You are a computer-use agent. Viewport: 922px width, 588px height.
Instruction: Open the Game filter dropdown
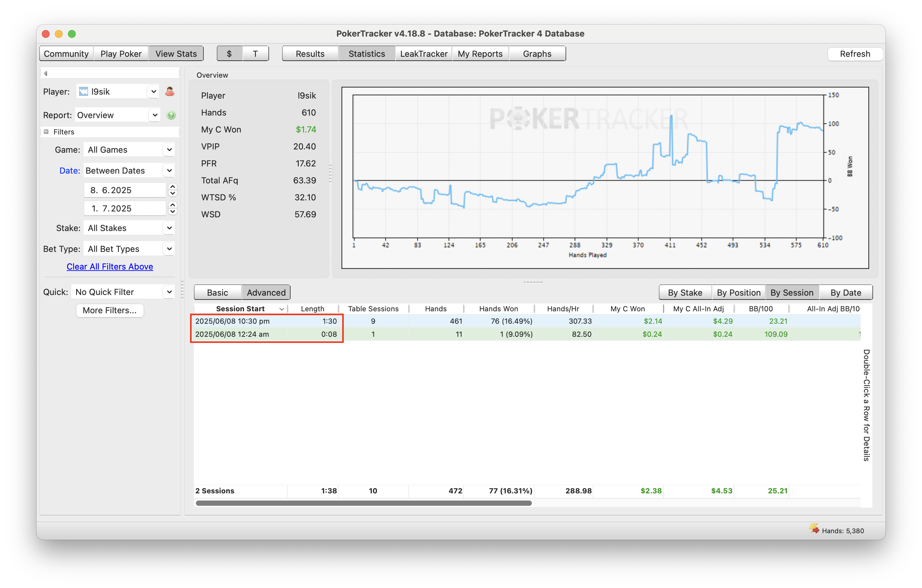[x=169, y=150]
